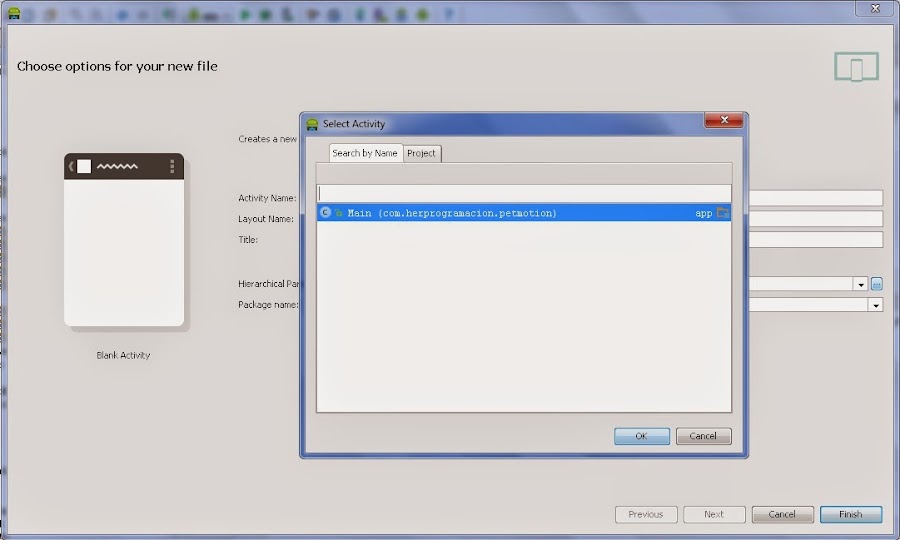Confirm selection with the OK button
This screenshot has height=540, width=900.
(642, 436)
